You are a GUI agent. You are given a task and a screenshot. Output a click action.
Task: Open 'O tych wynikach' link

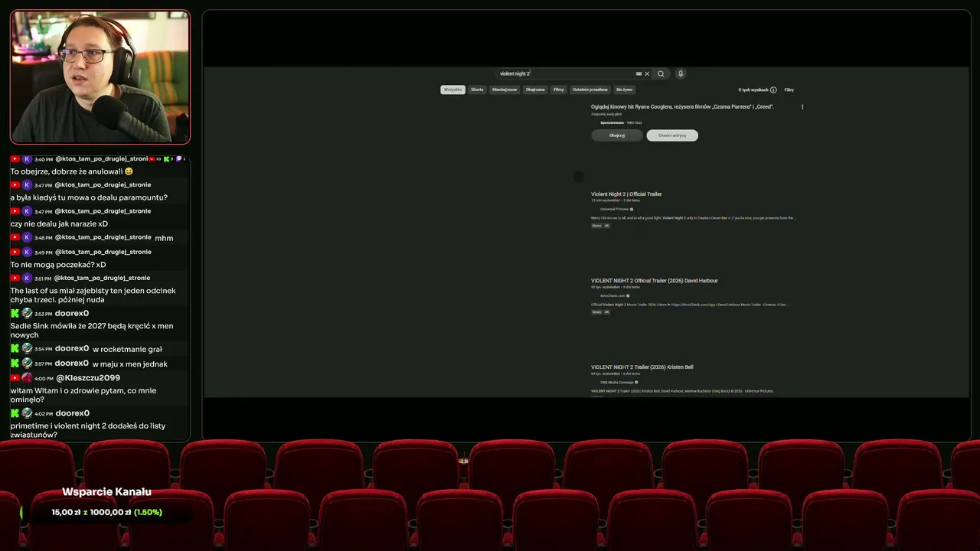pyautogui.click(x=753, y=90)
